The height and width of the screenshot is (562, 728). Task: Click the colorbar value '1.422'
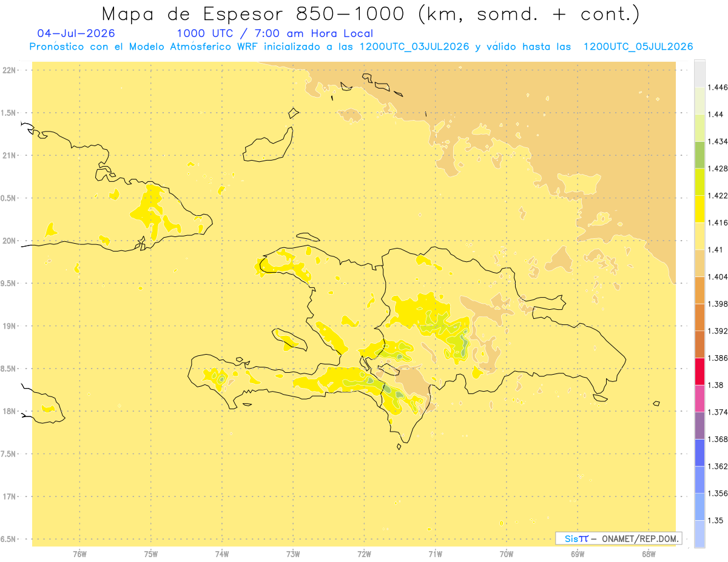[718, 195]
